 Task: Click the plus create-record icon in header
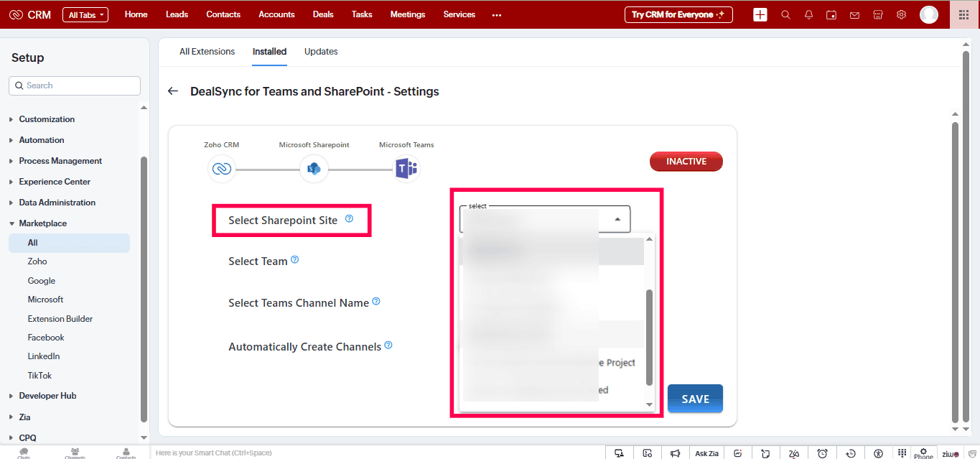click(x=760, y=14)
